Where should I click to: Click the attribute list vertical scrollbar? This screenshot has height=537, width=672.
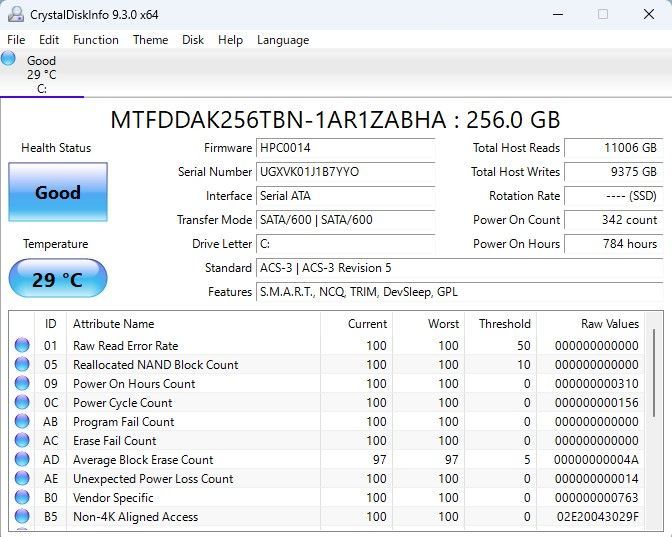tap(654, 373)
